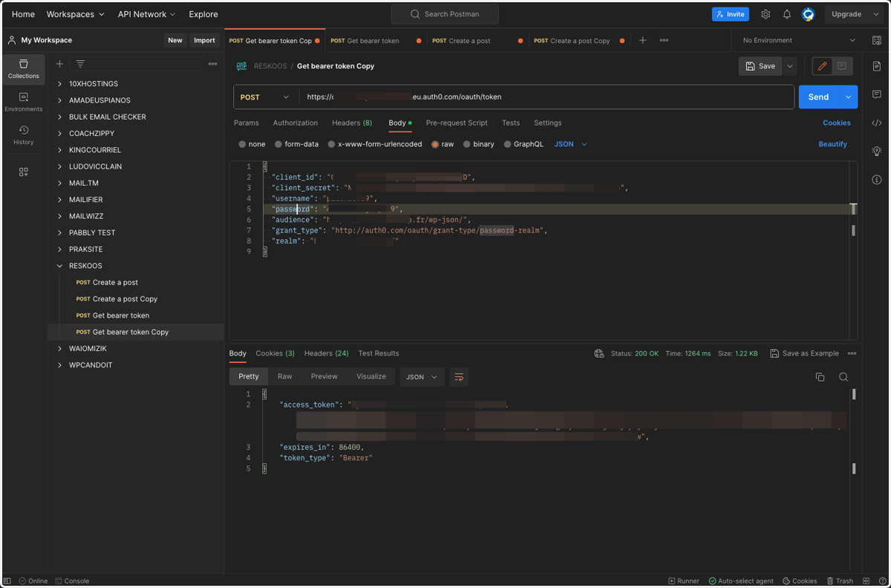Image resolution: width=891 pixels, height=588 pixels.
Task: Switch to the request Tests tab
Action: click(x=511, y=123)
